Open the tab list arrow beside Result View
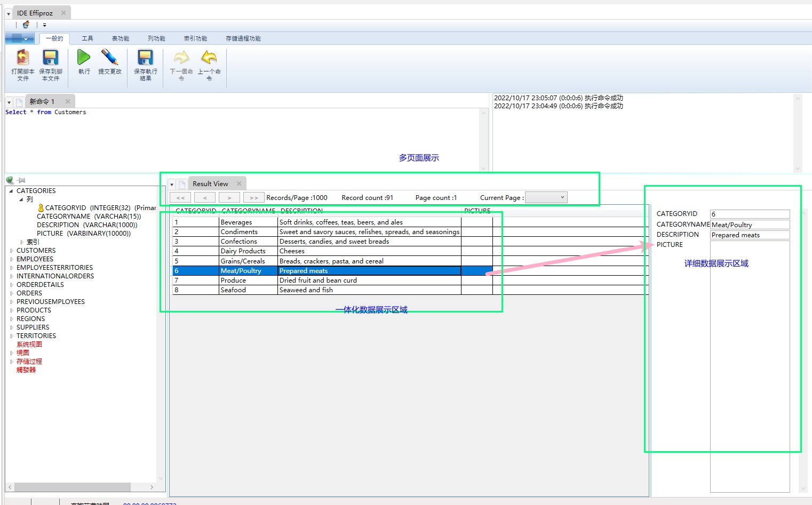Image resolution: width=812 pixels, height=505 pixels. pyautogui.click(x=172, y=185)
